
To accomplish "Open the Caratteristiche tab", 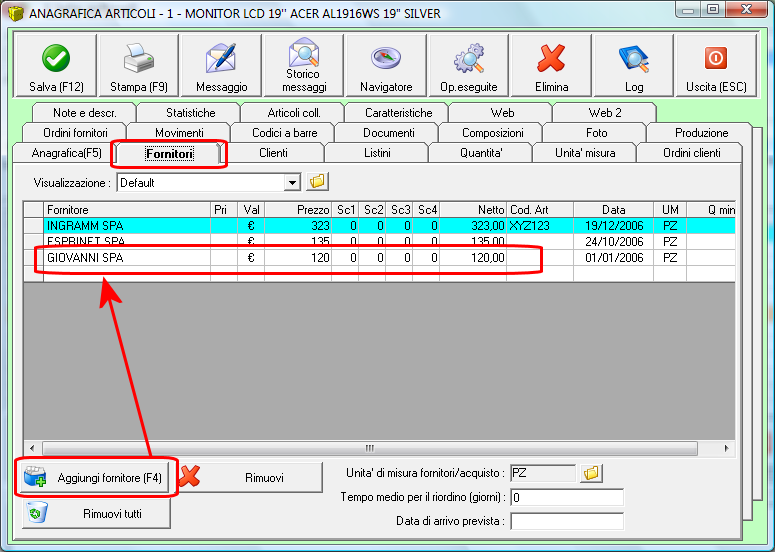I will coord(398,113).
